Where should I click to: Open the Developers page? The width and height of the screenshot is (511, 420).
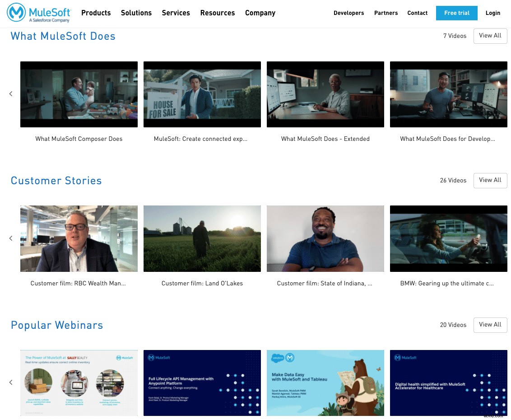pyautogui.click(x=349, y=13)
